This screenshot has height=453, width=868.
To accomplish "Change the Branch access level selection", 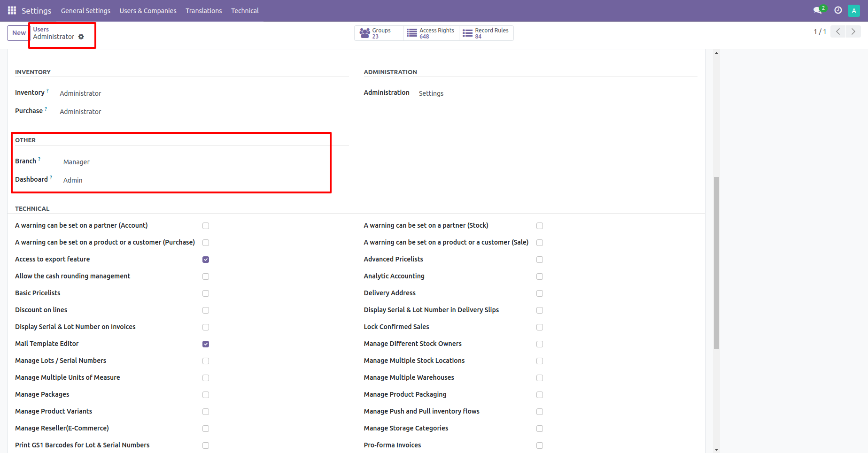I will [77, 162].
